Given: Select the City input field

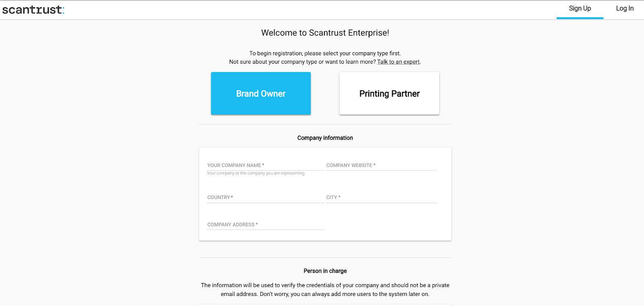Looking at the screenshot, I should [x=381, y=197].
